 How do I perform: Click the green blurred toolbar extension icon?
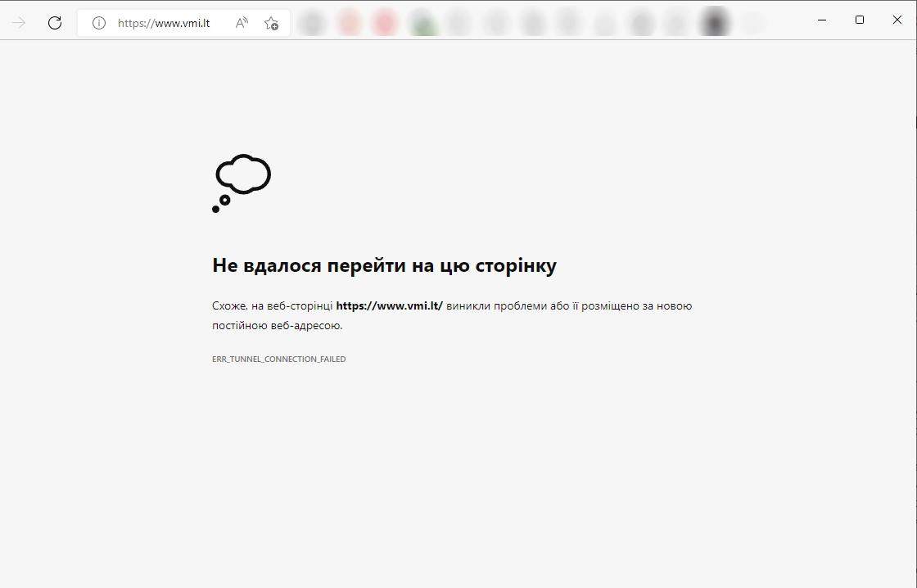coord(423,24)
